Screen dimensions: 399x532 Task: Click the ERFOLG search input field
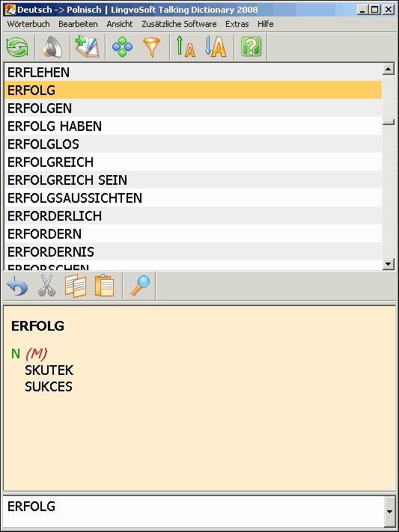[194, 512]
